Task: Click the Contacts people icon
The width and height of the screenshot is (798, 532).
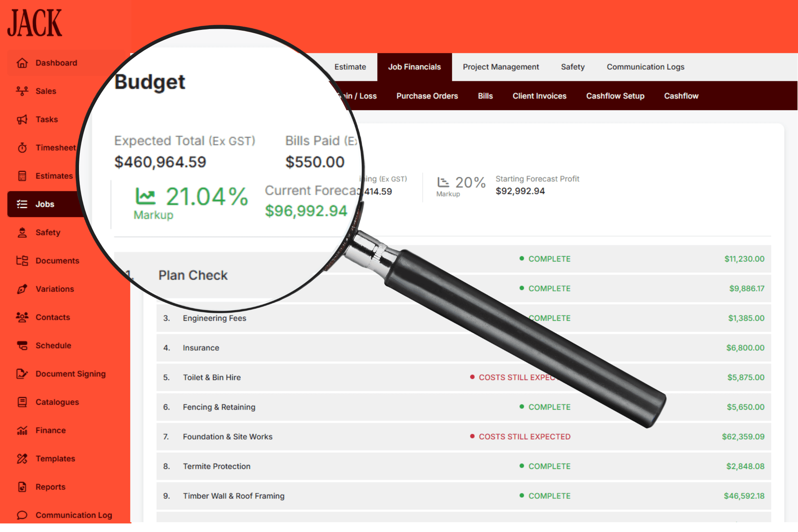Action: pos(22,317)
